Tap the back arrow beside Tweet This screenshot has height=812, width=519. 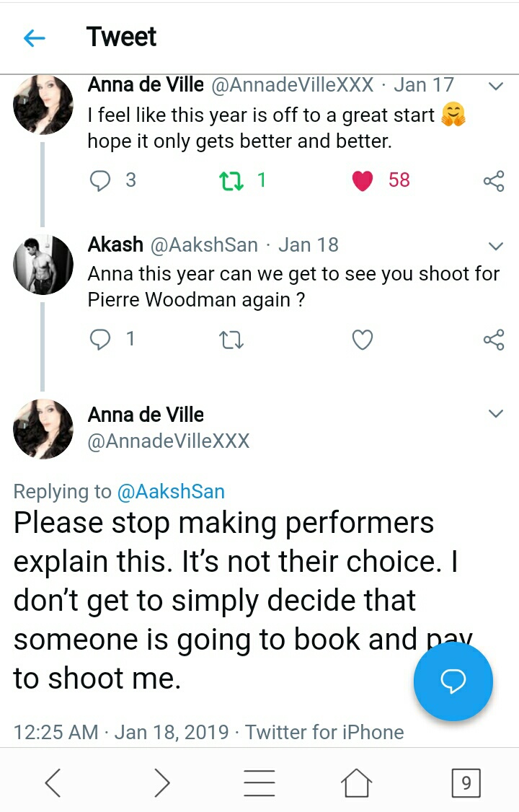point(35,37)
